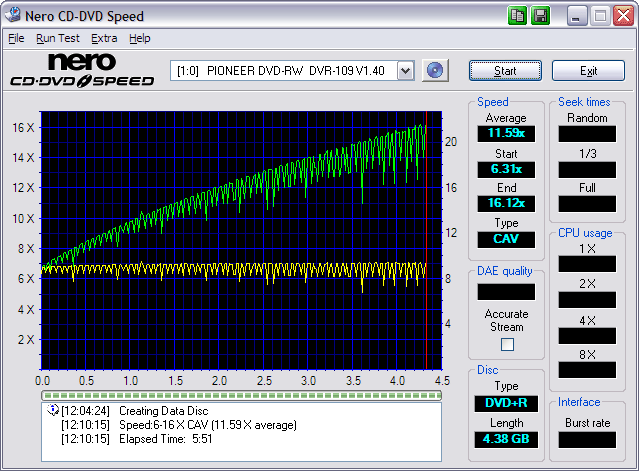Open the Help menu

tap(140, 38)
